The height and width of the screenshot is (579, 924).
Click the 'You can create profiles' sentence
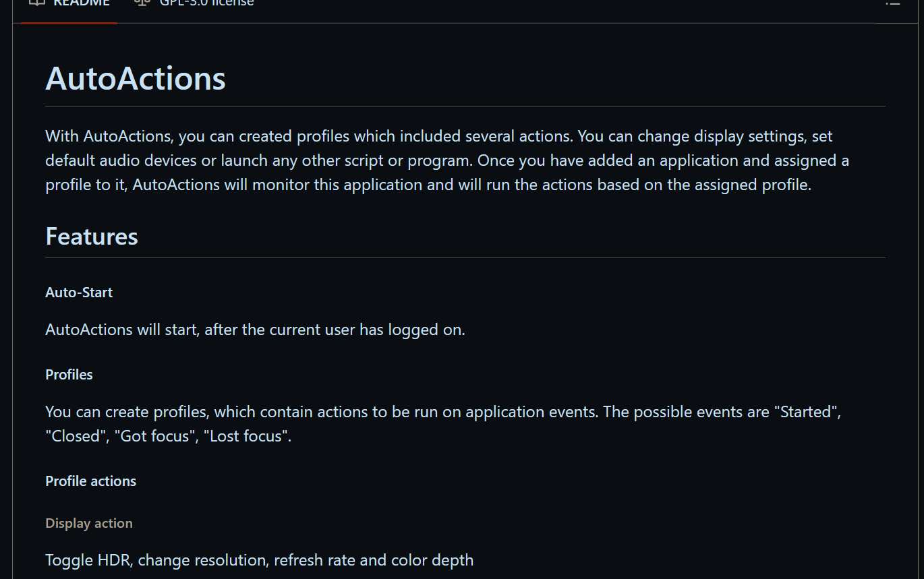321,412
